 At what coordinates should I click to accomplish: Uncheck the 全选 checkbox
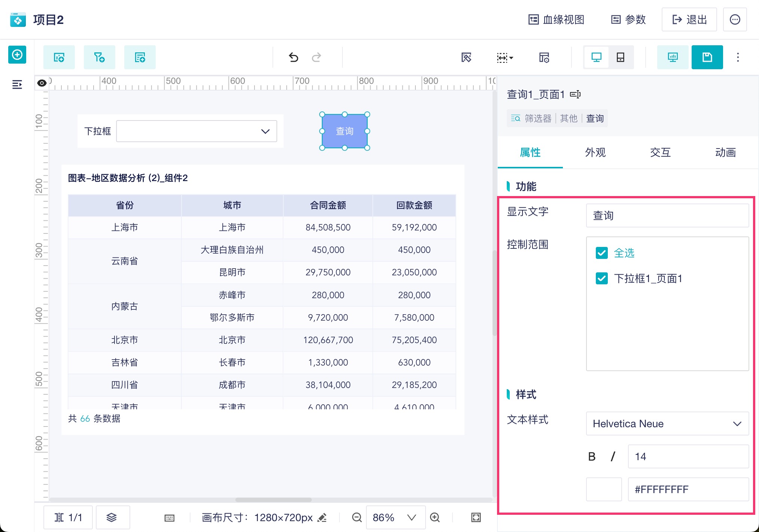coord(601,253)
